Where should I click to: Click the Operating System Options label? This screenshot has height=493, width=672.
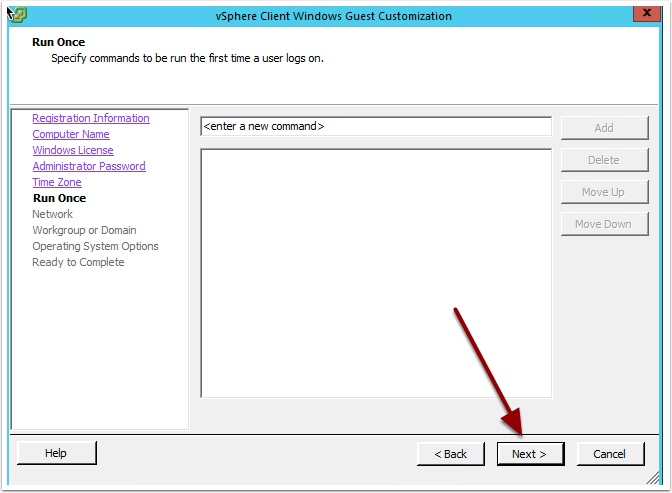(95, 246)
